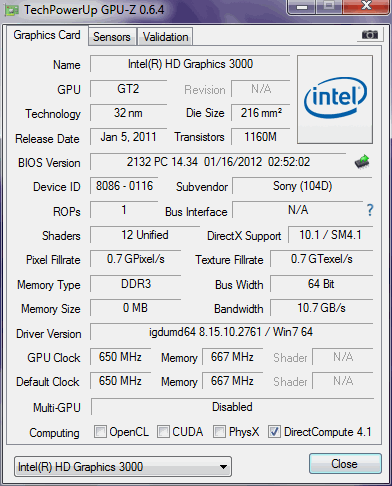Click the camera screenshot icon

370,35
